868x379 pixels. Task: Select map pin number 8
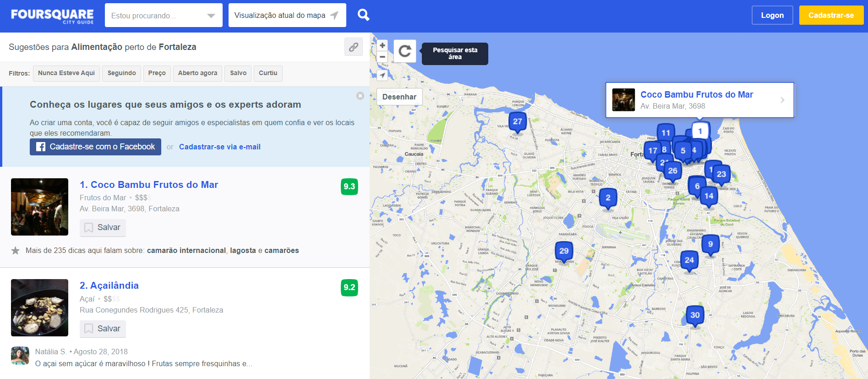[665, 149]
